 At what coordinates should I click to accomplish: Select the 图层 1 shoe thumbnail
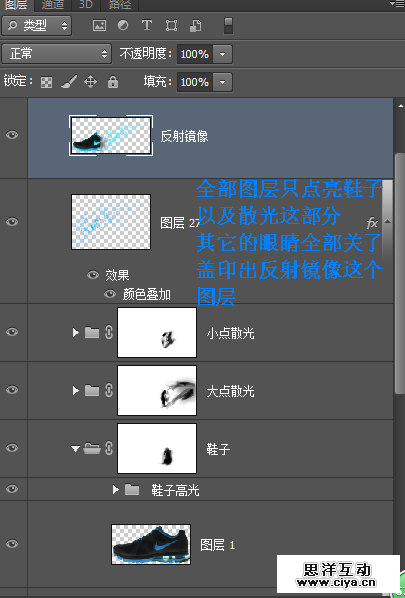click(151, 544)
